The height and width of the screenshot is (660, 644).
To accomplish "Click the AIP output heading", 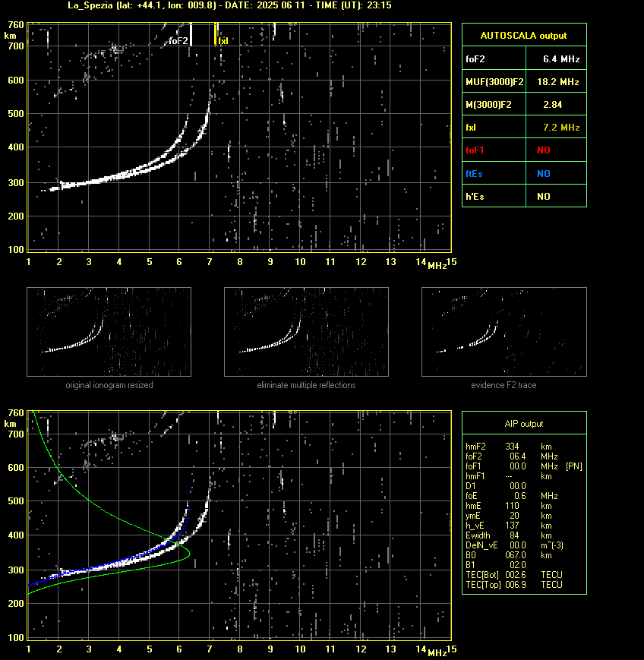I will 523,424.
